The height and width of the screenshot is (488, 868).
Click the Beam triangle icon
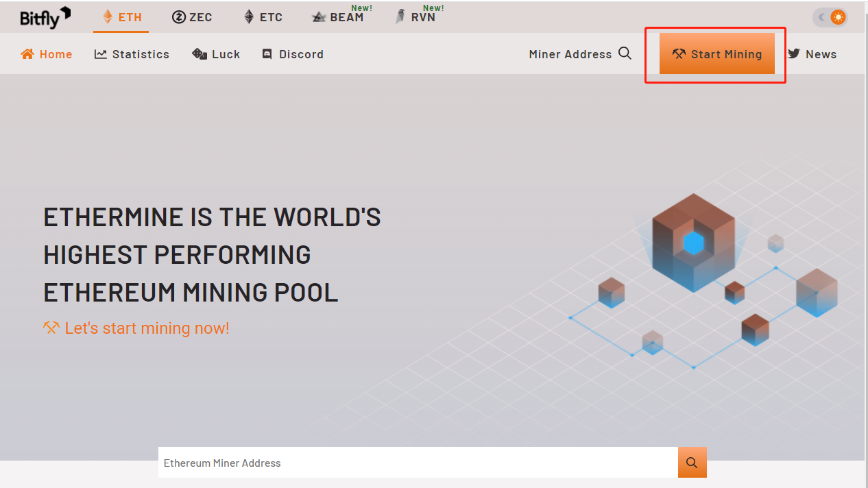coord(319,17)
